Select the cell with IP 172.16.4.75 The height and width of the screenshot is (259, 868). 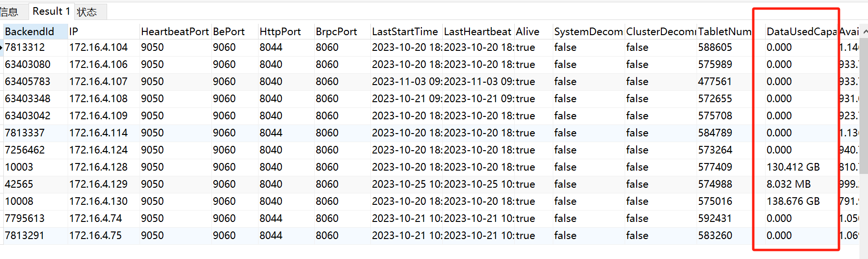click(96, 236)
